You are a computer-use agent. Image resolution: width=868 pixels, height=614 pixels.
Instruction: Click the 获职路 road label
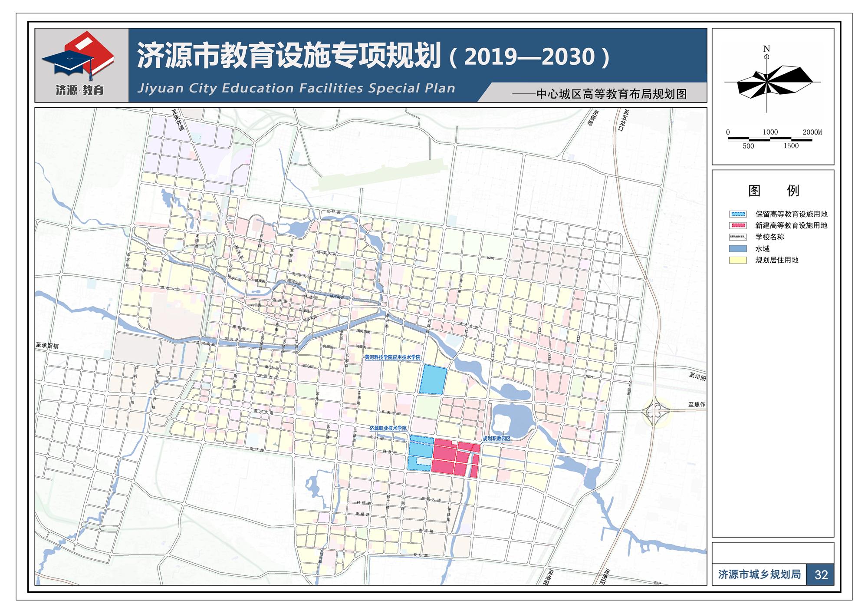coord(421,555)
